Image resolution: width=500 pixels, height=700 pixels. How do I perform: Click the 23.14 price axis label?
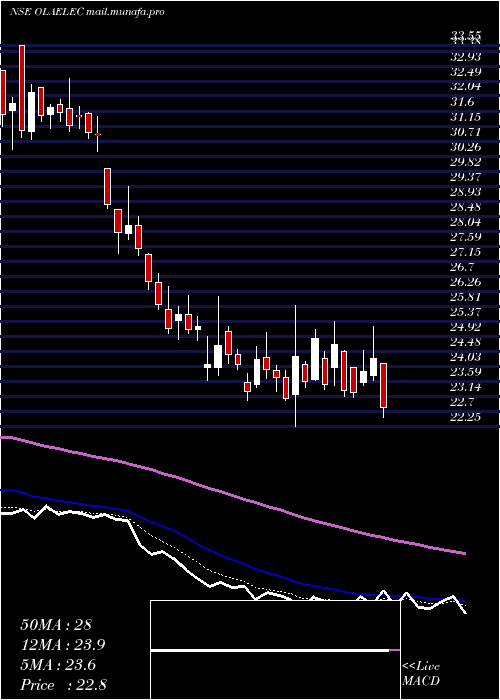(466, 388)
